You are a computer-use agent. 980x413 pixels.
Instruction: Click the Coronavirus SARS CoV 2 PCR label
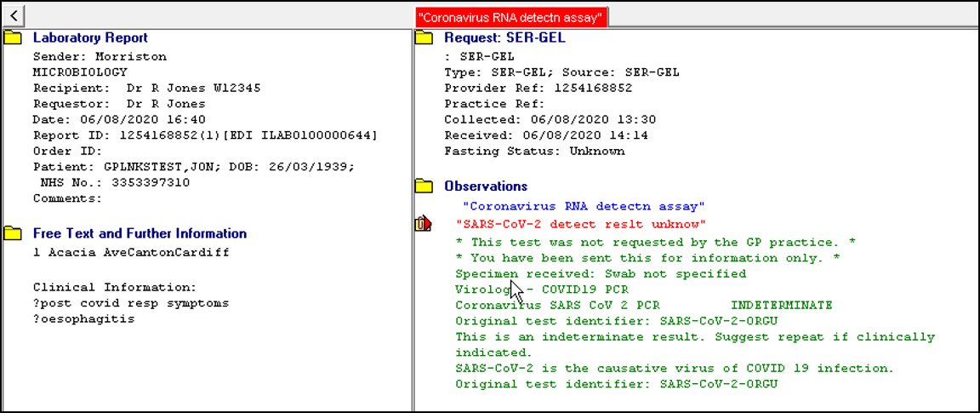(557, 306)
